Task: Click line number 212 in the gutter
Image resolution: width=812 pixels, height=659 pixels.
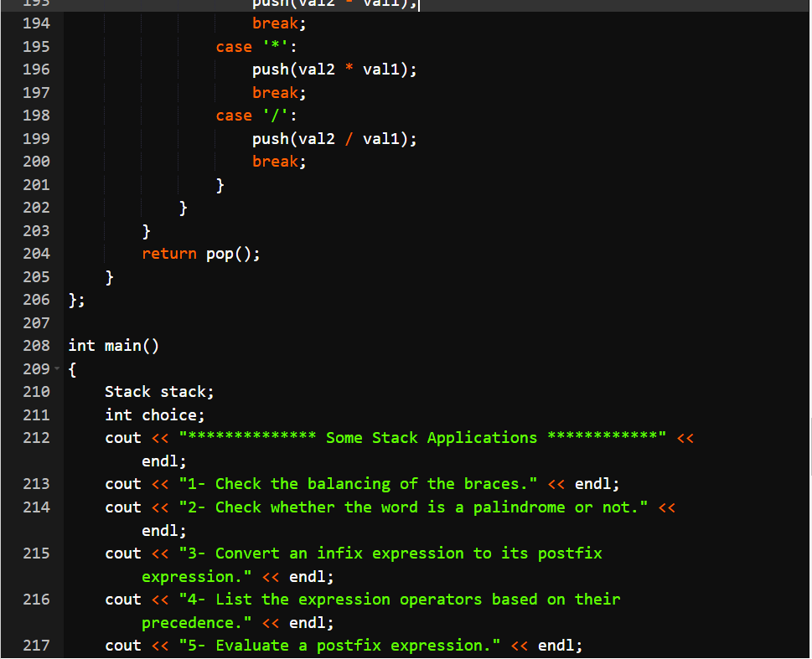Action: (x=36, y=437)
